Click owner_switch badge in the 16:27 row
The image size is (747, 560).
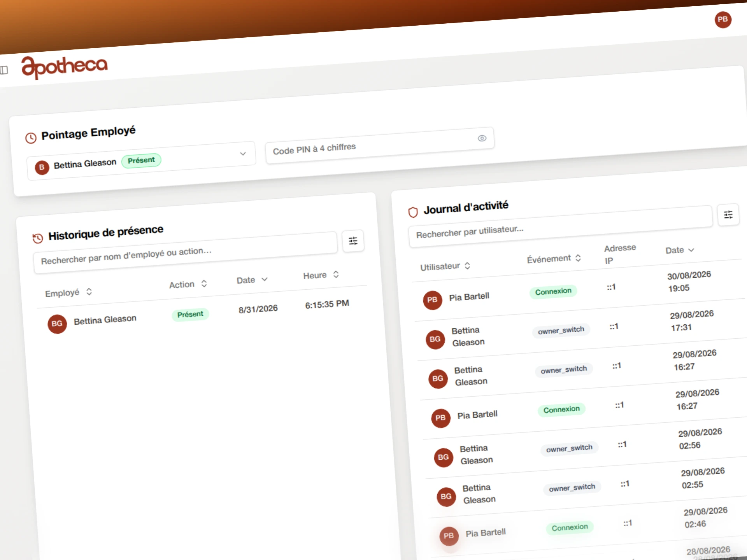[564, 370]
